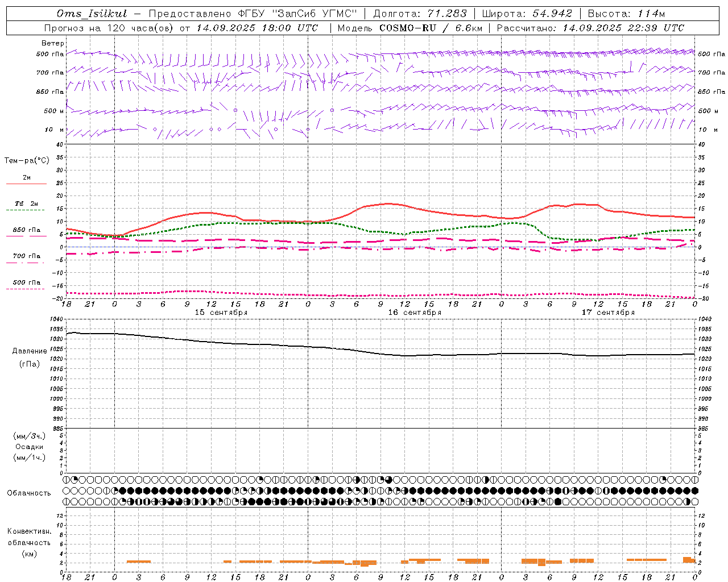Click the red solid line sample under 2м
This screenshot has height=582, width=728.
(x=26, y=184)
